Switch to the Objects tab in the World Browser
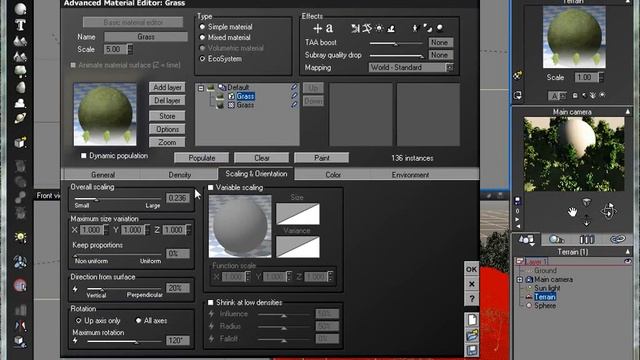The image size is (640, 360). coord(526,240)
